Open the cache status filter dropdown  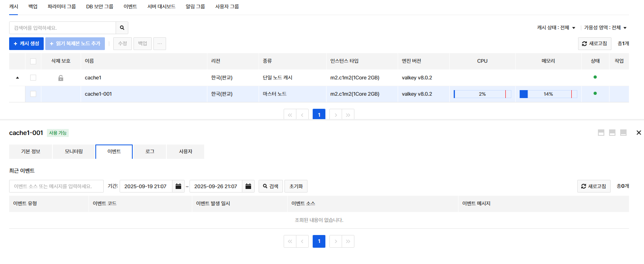pos(556,28)
